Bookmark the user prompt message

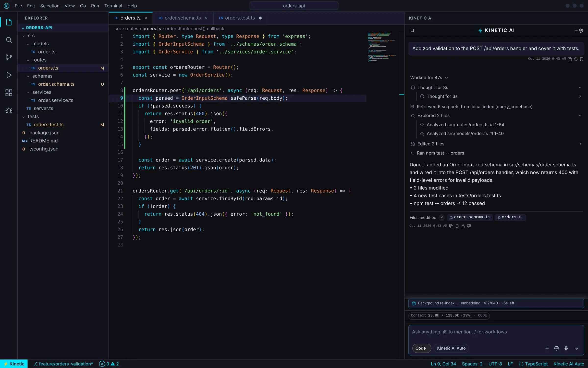coord(582,59)
